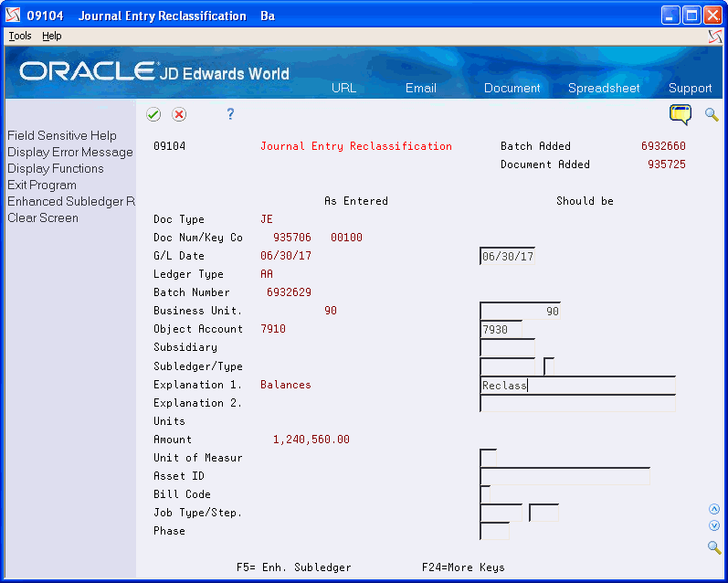Viewport: 728px width, 583px height.
Task: Click the top magnifier search icon
Action: [x=712, y=114]
